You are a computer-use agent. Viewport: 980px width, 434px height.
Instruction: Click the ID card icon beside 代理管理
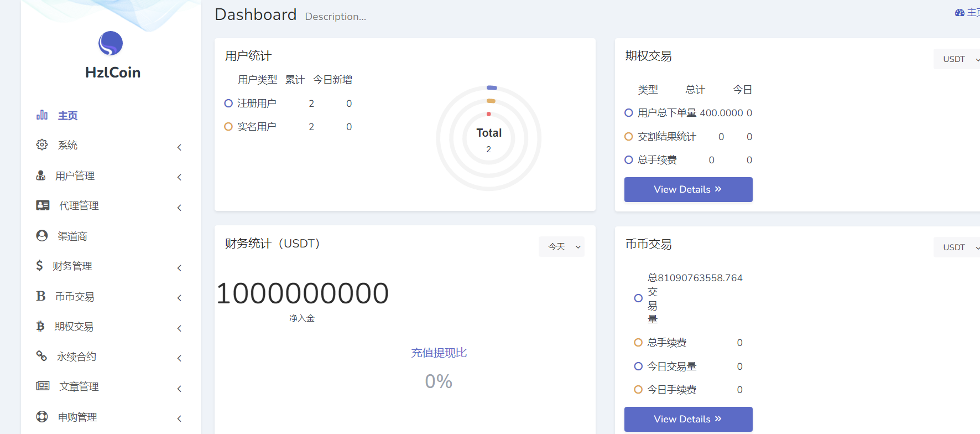click(x=43, y=205)
